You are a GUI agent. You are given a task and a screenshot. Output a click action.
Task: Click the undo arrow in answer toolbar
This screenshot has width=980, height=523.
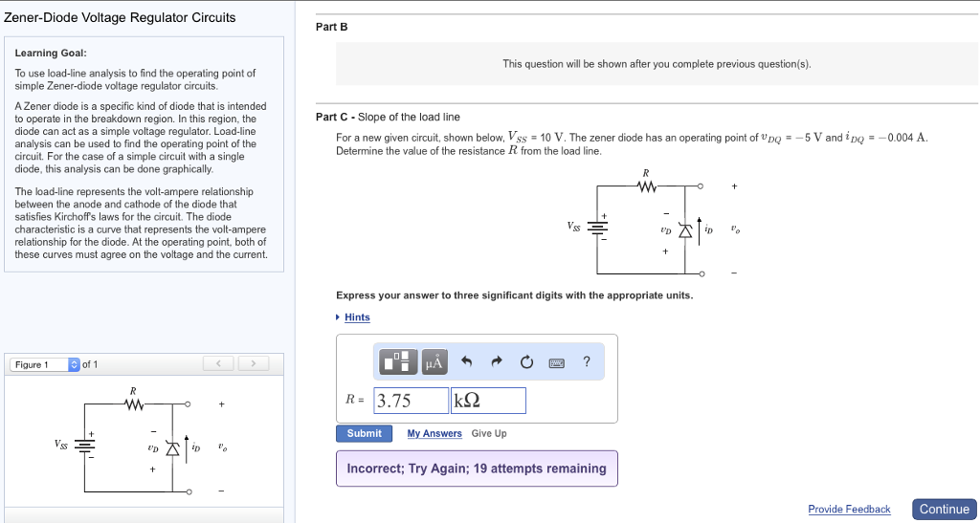467,361
